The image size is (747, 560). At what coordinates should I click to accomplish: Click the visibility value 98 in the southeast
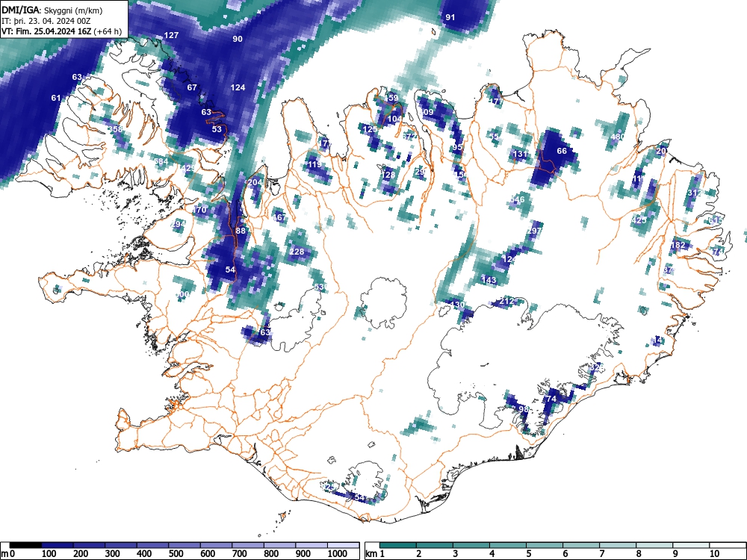[x=524, y=409]
